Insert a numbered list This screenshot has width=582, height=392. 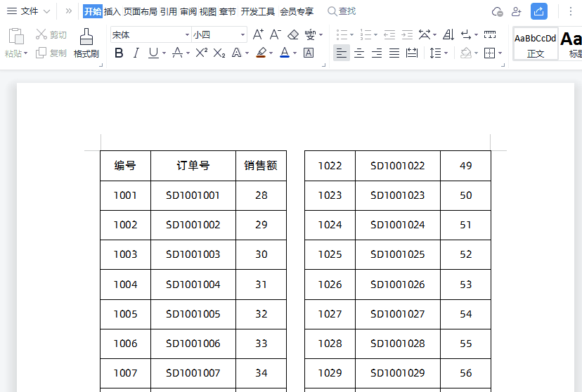(366, 35)
